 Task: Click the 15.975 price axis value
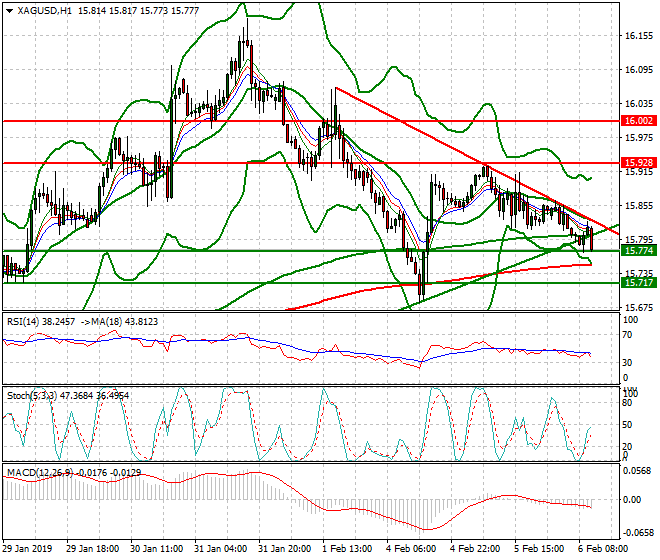click(639, 138)
